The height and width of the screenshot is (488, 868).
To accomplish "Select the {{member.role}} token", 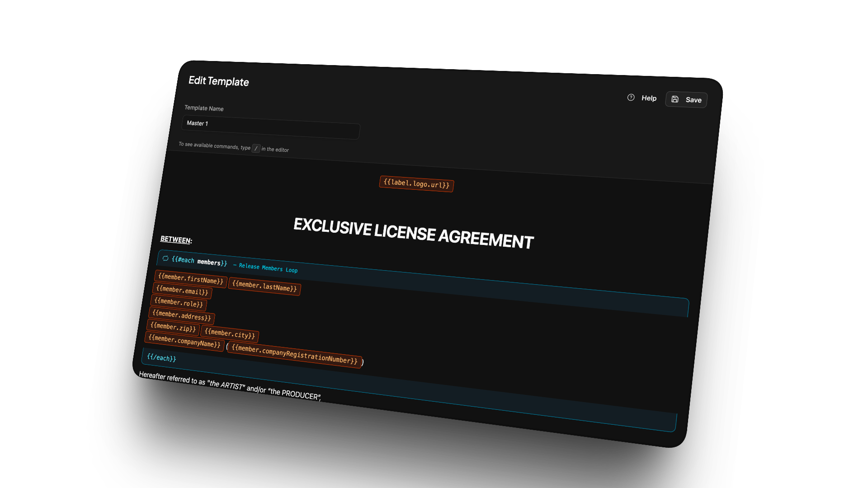I will 179,303.
